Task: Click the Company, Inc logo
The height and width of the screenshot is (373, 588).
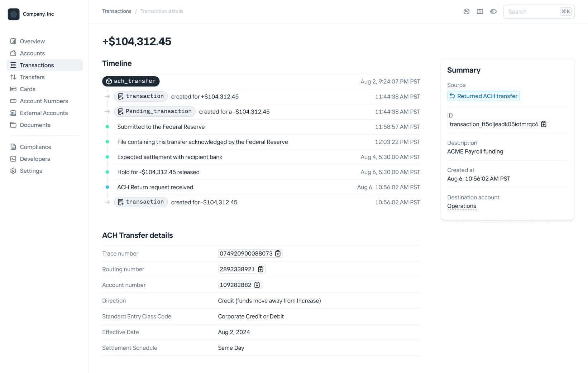Action: tap(14, 14)
